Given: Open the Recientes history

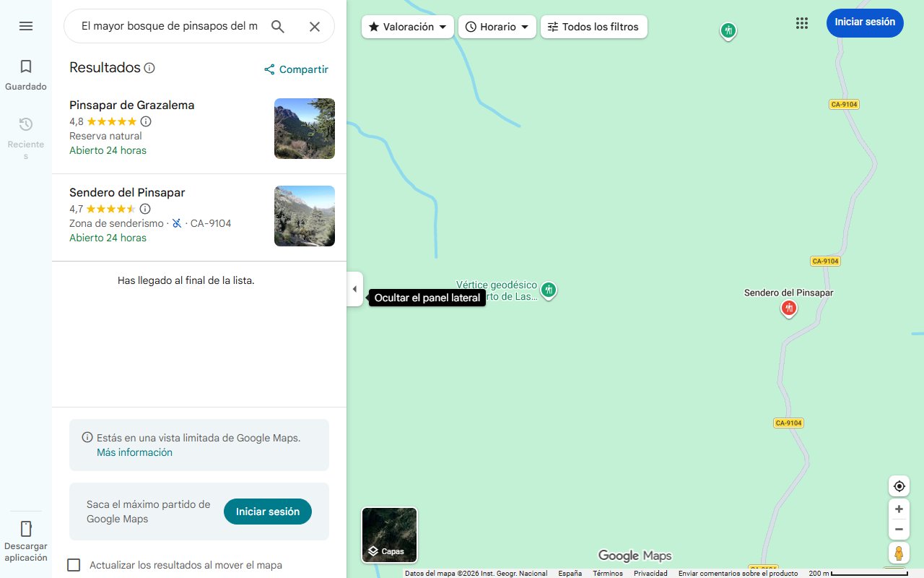Looking at the screenshot, I should click(x=26, y=137).
